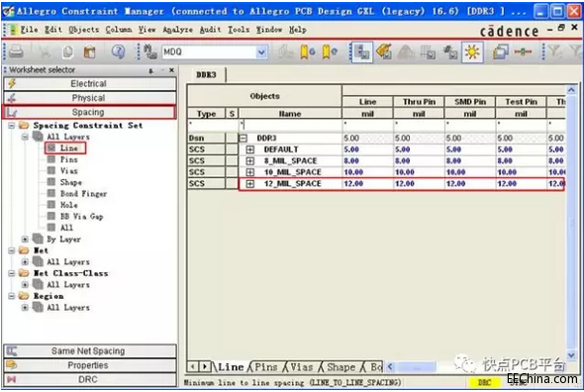Open the Help question mark icon
The image size is (584, 392).
[x=118, y=51]
